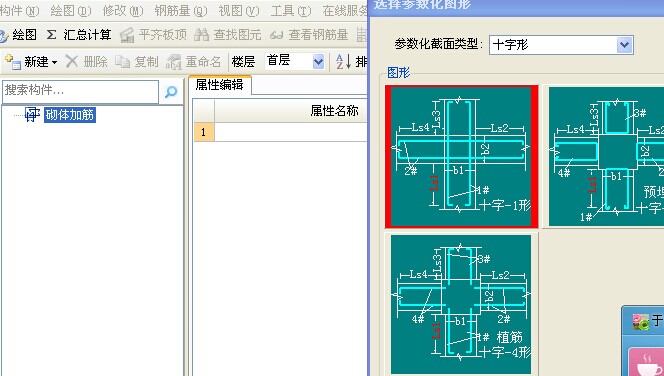Click the 平齐板顶 toolbar icon
664x376 pixels.
[x=127, y=35]
